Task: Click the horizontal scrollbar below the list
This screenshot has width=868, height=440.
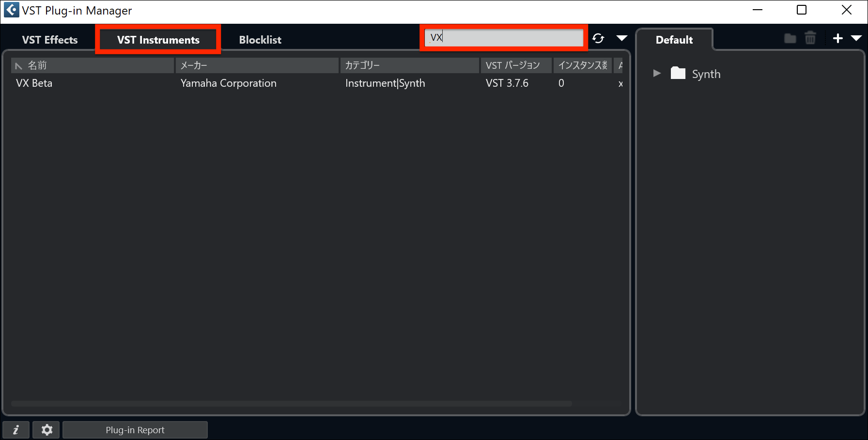Action: point(291,403)
